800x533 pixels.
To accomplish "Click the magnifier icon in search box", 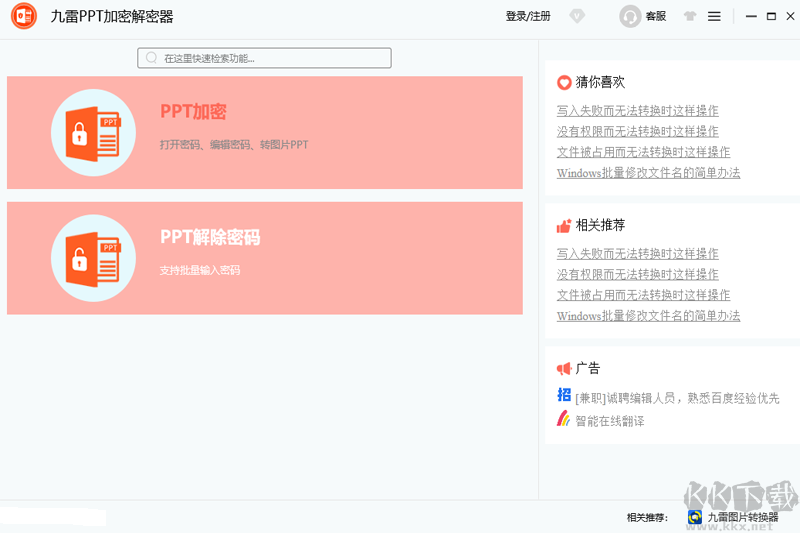I will pos(152,58).
